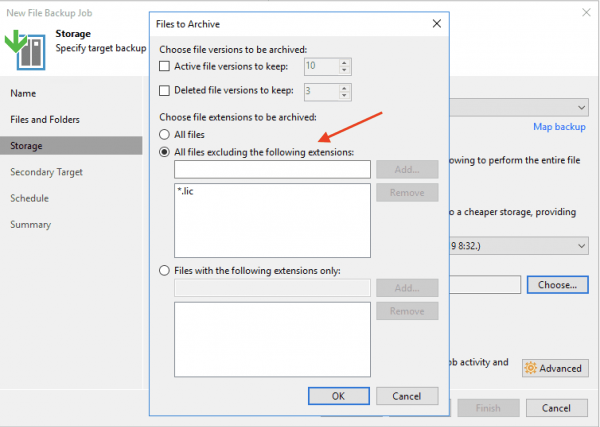
Task: Open the Summary step
Action: click(31, 224)
